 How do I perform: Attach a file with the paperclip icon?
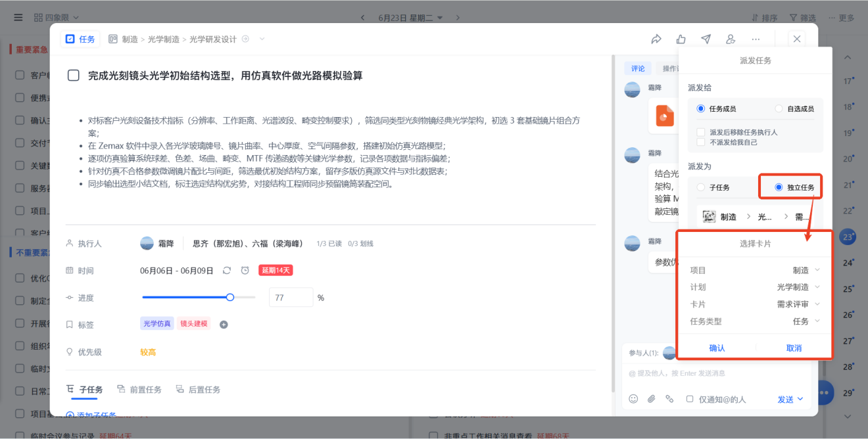(652, 399)
